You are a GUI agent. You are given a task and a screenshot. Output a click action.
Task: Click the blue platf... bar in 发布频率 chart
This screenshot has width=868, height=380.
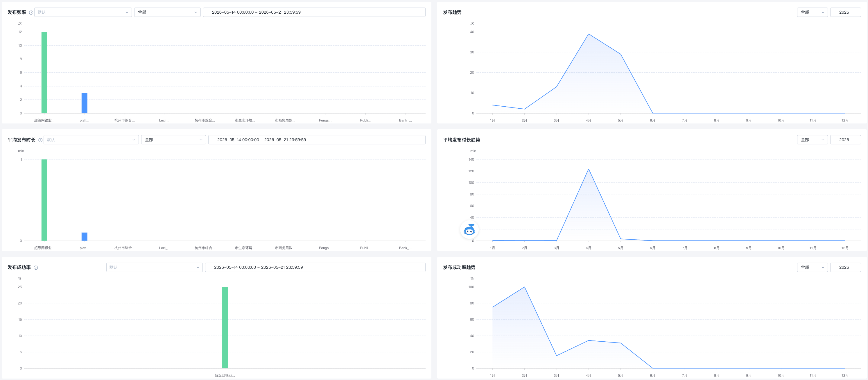tap(84, 103)
